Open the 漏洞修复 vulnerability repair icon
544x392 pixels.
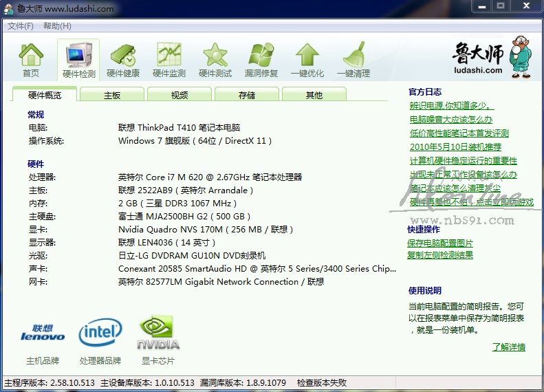pos(261,60)
